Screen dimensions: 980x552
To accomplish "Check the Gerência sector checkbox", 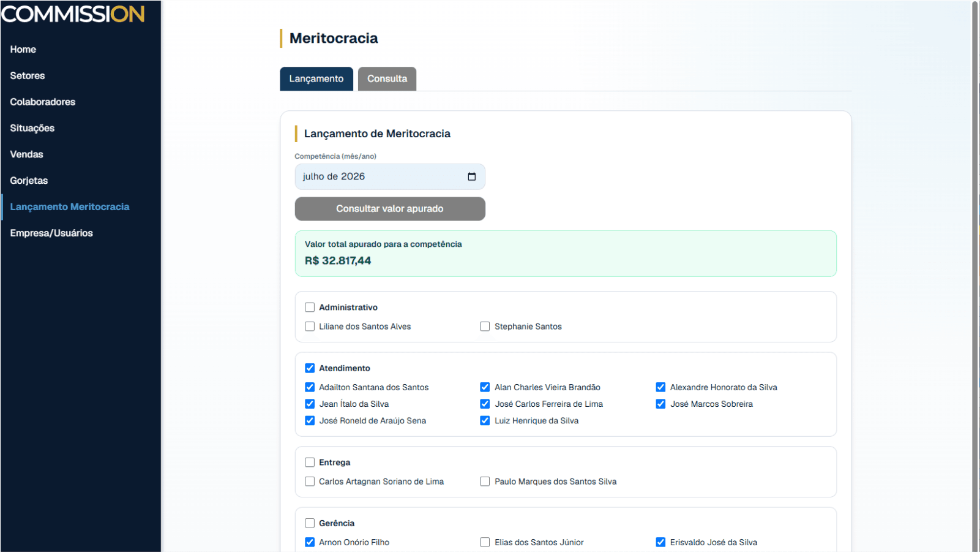I will [310, 523].
